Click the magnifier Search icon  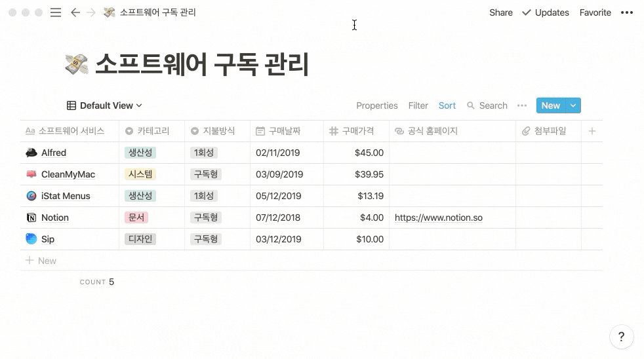[x=471, y=105]
